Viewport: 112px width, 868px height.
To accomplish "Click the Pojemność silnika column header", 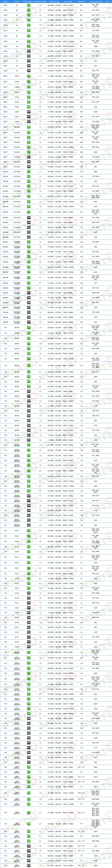I will click(x=40, y=2).
